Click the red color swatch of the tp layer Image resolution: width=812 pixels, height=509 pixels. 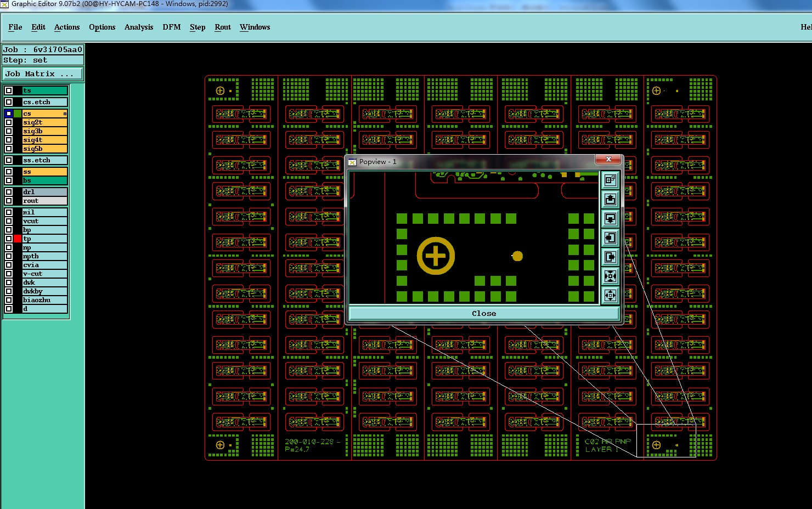(x=18, y=239)
